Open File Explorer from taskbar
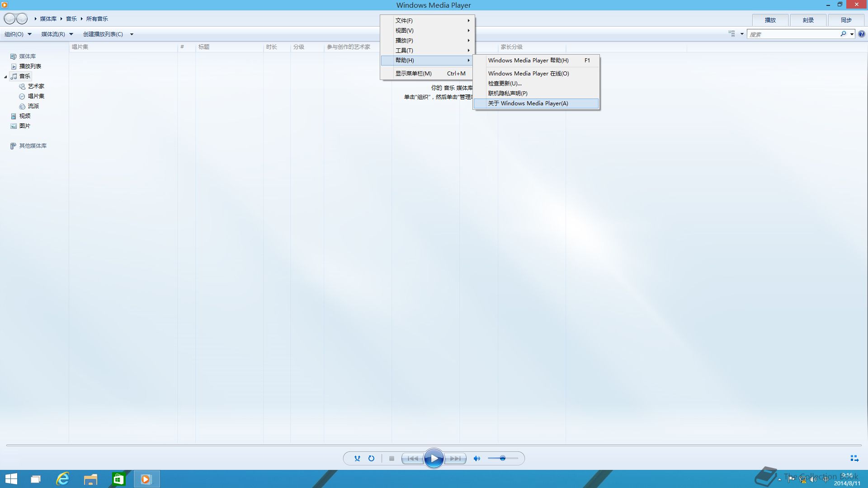Image resolution: width=868 pixels, height=488 pixels. click(x=90, y=479)
